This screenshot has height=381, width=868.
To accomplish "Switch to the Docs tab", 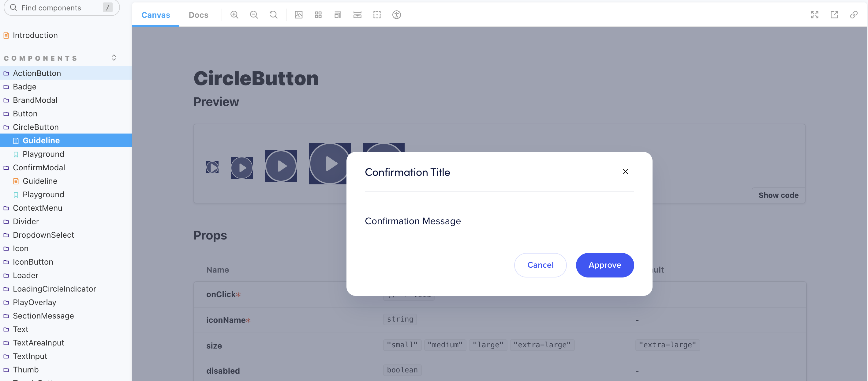I will click(x=198, y=15).
